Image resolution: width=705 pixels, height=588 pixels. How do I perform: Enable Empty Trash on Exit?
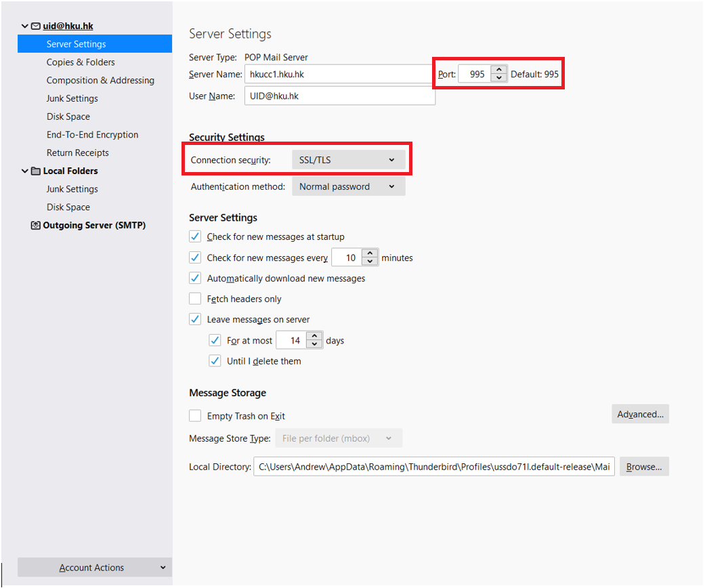click(x=195, y=415)
